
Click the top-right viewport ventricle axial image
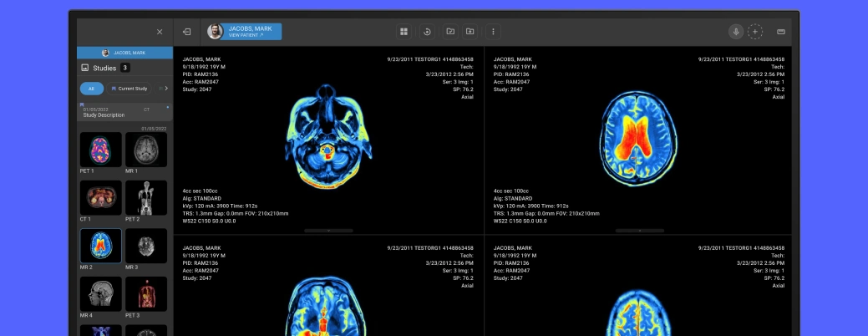tap(638, 139)
